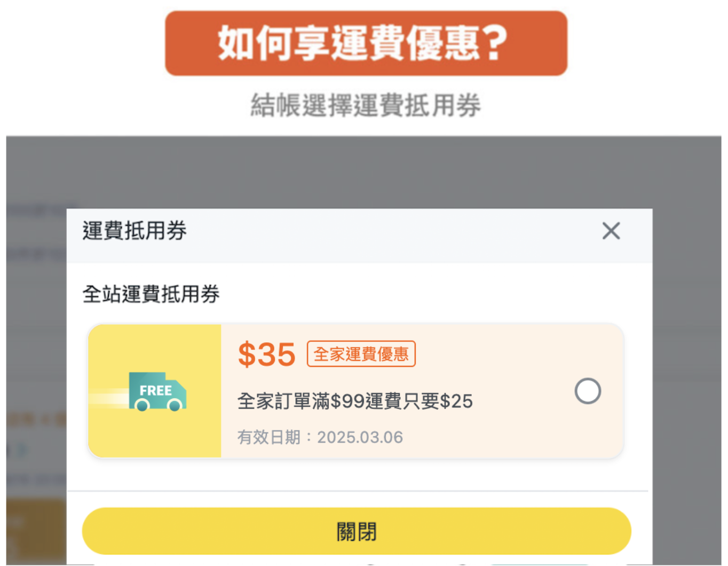Collapse the coupon details card

coord(355,390)
